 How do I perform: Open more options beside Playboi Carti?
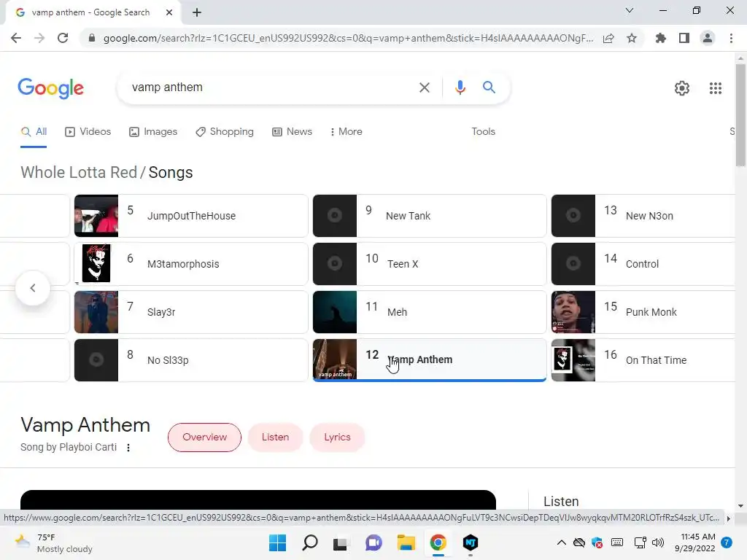pos(128,448)
